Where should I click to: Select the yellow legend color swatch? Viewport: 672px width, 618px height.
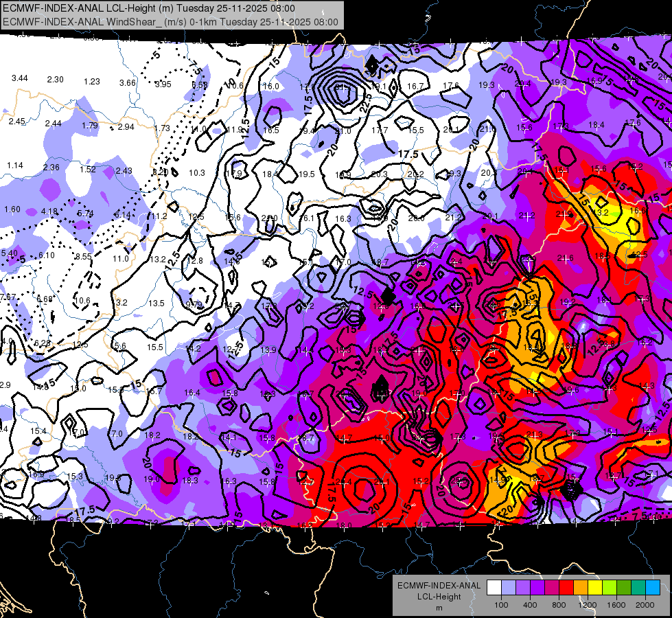pos(595,588)
